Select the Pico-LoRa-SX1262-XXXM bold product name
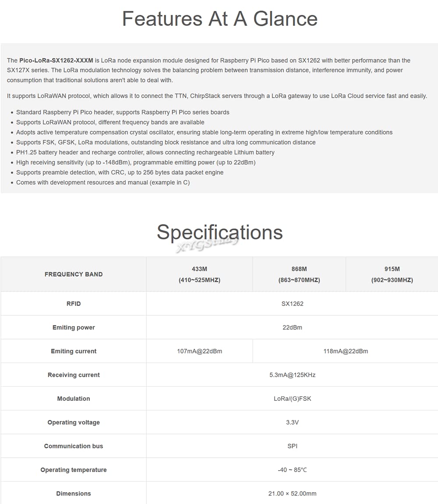This screenshot has height=504, width=438. (x=57, y=60)
